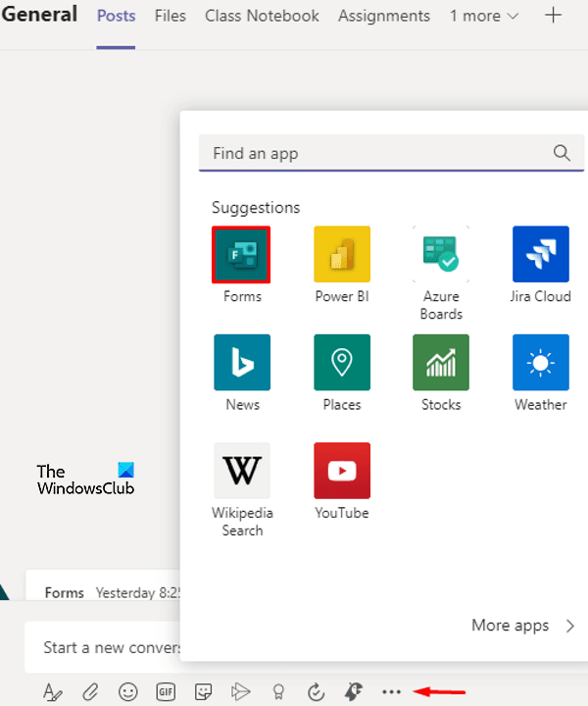Click the More apps link
The height and width of the screenshot is (706, 588).
(511, 626)
